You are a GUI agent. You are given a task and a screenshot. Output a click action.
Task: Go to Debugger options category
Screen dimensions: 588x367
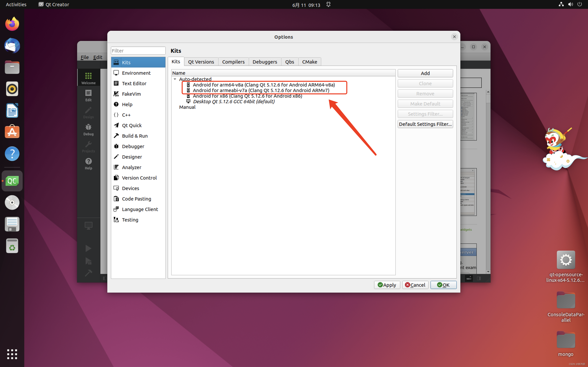click(133, 146)
